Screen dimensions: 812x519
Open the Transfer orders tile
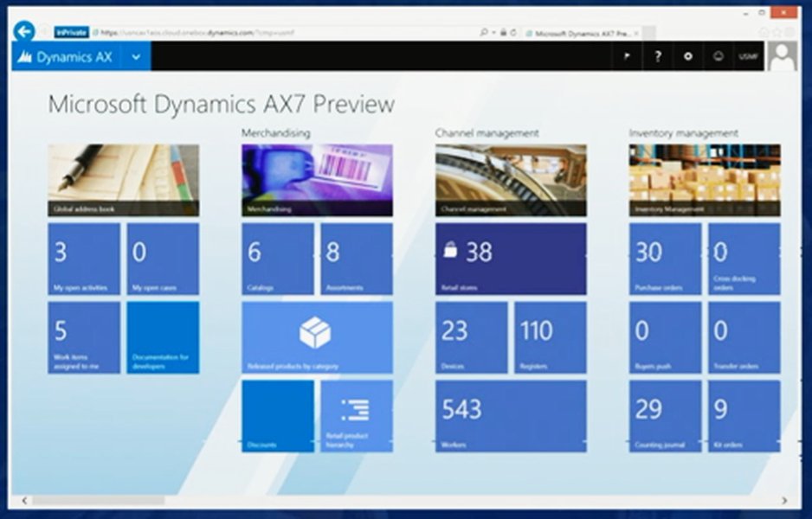(744, 337)
